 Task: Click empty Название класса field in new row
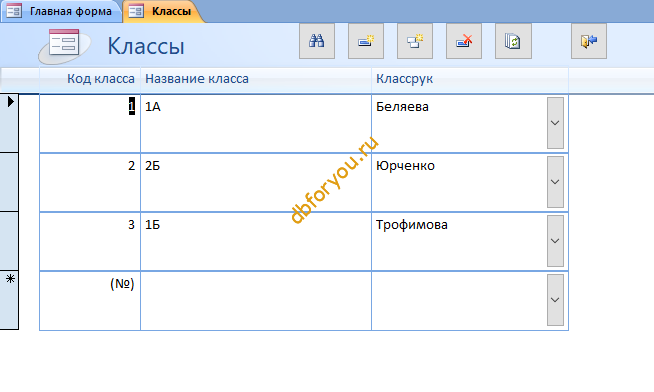coord(256,300)
